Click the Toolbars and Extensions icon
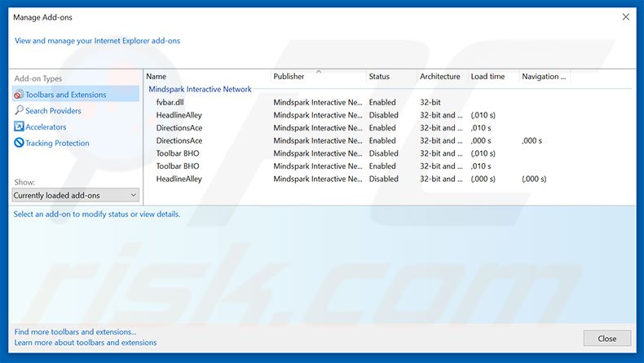644x363 pixels. (x=19, y=95)
